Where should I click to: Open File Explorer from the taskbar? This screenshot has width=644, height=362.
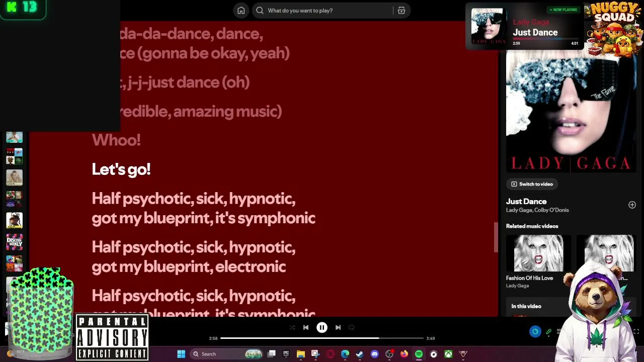click(300, 354)
